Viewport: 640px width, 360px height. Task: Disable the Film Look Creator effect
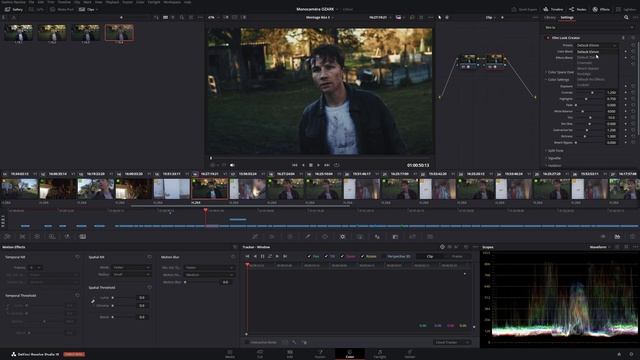[x=548, y=38]
